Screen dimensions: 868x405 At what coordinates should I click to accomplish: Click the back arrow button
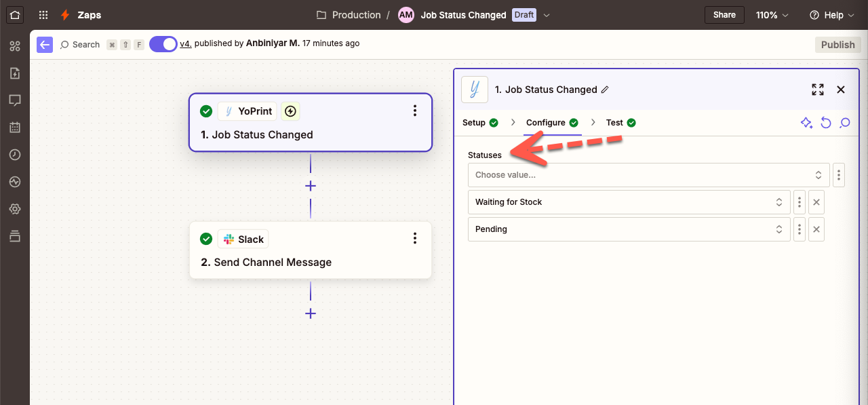click(45, 45)
